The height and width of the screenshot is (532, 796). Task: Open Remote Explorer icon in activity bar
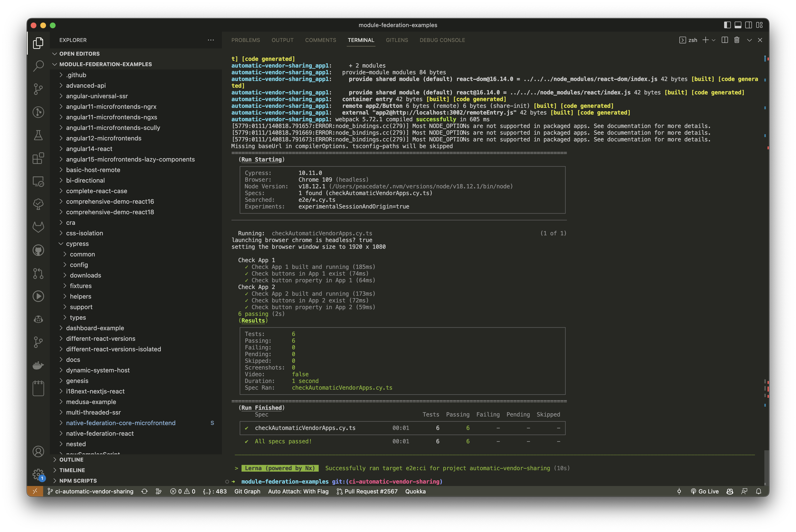(x=38, y=181)
